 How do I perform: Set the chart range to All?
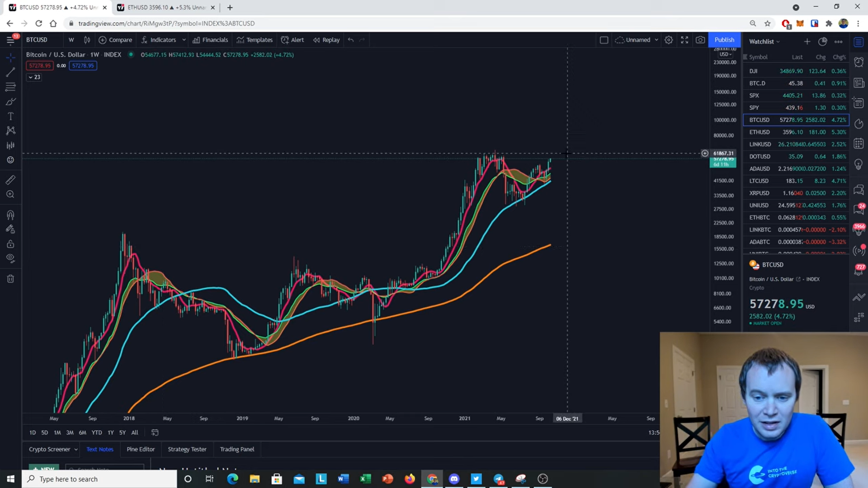[x=135, y=432]
